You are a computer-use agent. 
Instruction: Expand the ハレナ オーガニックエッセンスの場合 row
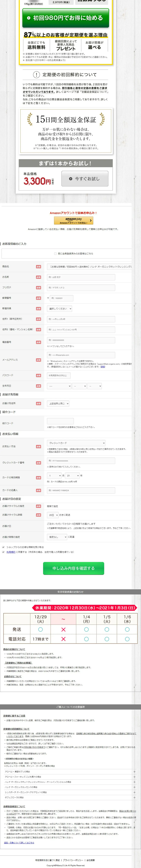70,787
